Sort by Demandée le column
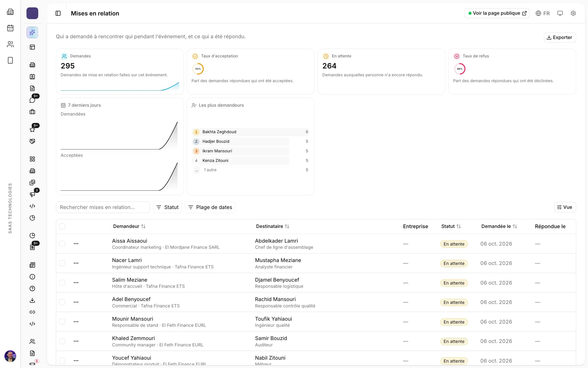The height and width of the screenshot is (368, 588). tap(499, 226)
